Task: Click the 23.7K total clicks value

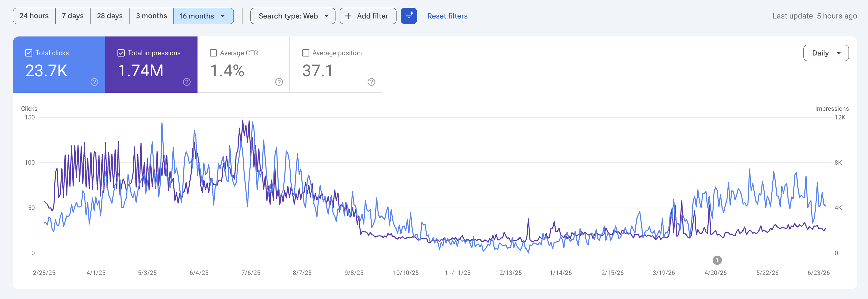Action: (x=46, y=71)
